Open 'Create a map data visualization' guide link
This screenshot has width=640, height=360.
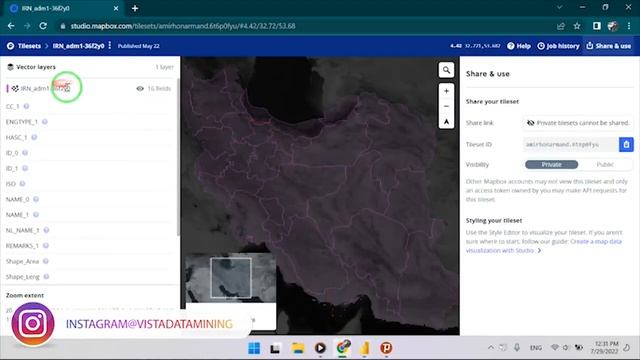(x=544, y=246)
